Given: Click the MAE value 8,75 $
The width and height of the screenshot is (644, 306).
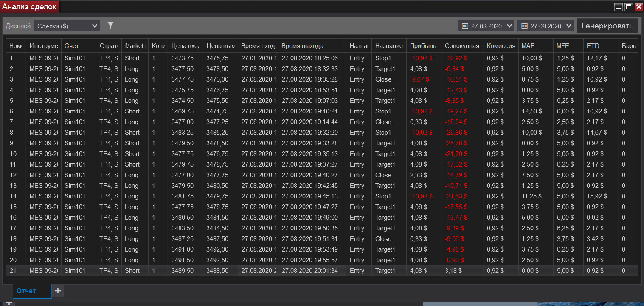Looking at the screenshot, I should [x=530, y=79].
